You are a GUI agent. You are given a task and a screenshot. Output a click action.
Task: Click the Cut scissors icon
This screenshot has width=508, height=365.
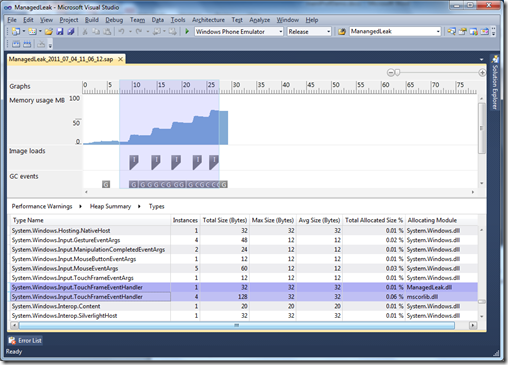(x=85, y=32)
